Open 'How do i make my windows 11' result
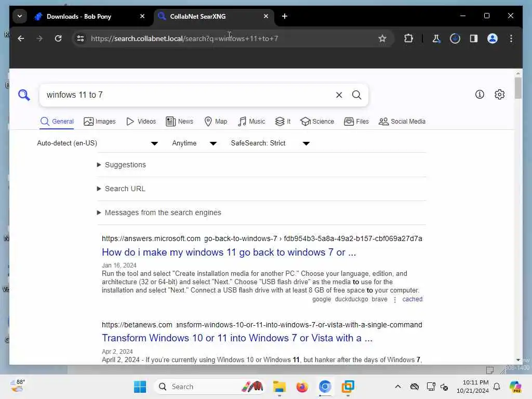The image size is (532, 399). point(229,252)
